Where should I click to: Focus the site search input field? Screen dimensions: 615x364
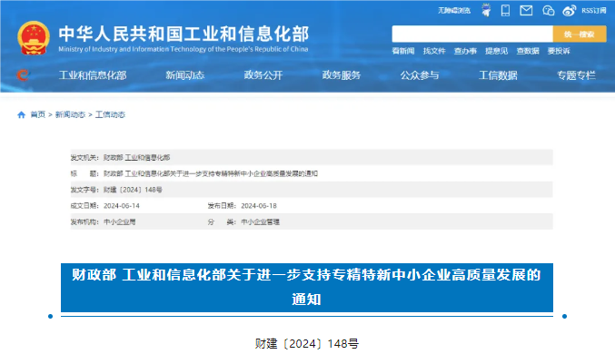(x=472, y=34)
